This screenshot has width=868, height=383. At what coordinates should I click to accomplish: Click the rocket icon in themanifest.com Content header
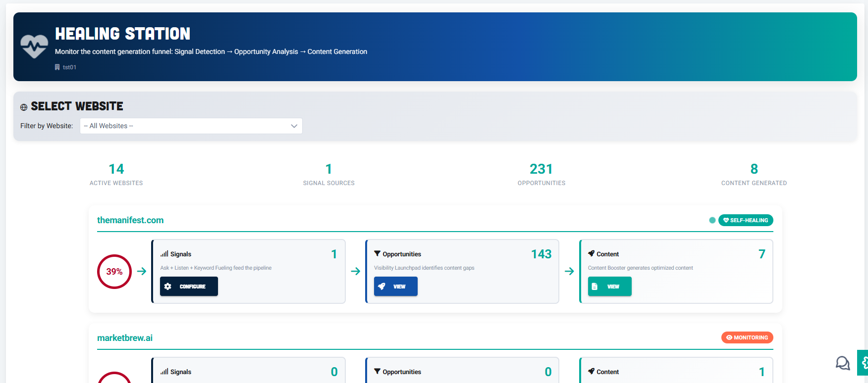[591, 253]
